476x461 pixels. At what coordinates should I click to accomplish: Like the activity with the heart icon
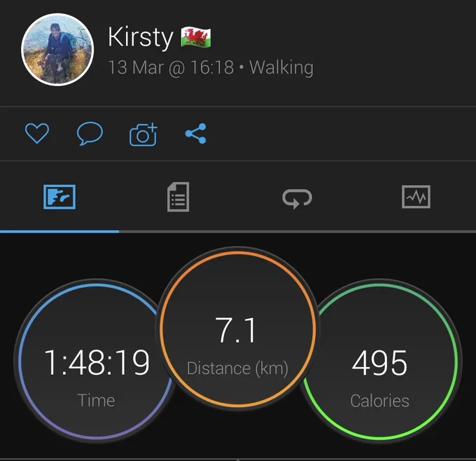36,133
